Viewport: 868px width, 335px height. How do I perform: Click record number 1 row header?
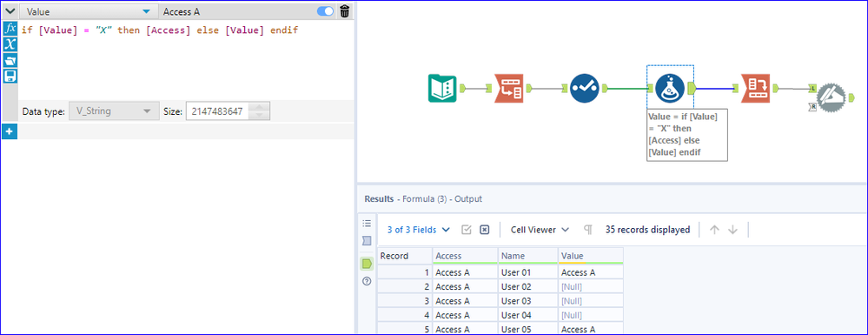[x=405, y=272]
